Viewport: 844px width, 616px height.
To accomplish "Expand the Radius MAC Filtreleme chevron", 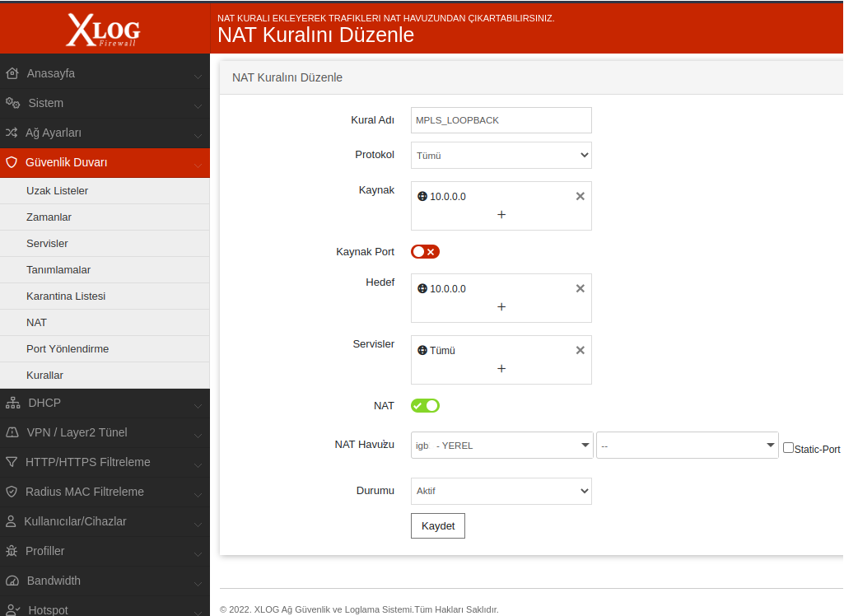I will 198,496.
